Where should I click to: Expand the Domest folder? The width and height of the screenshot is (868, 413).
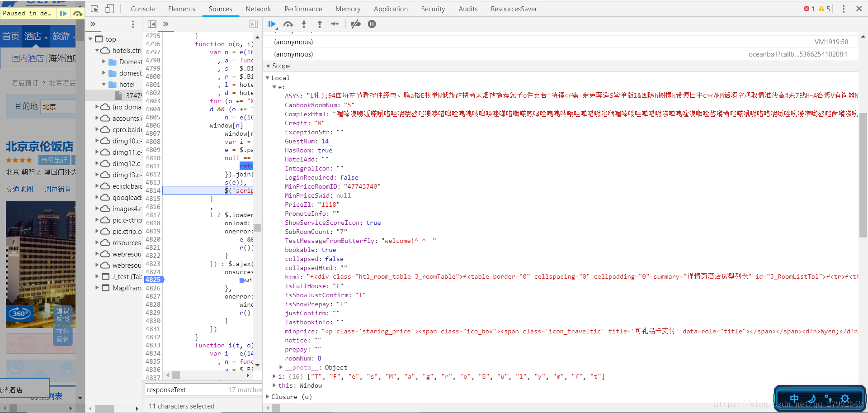pos(104,62)
